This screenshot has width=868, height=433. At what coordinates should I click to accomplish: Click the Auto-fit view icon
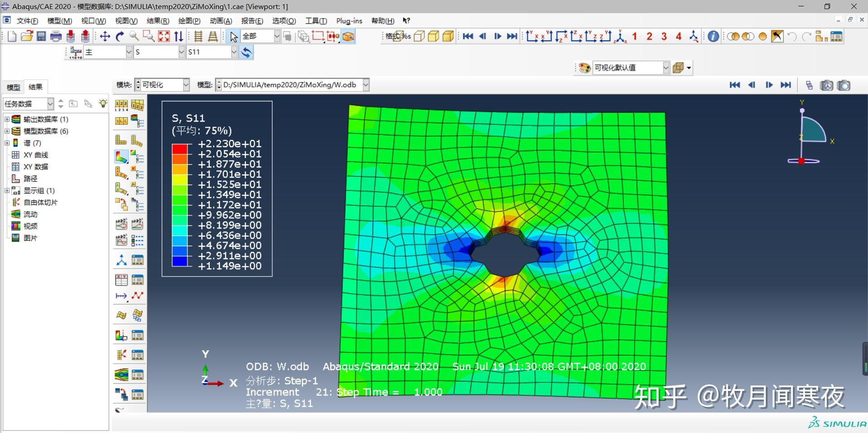coord(164,36)
